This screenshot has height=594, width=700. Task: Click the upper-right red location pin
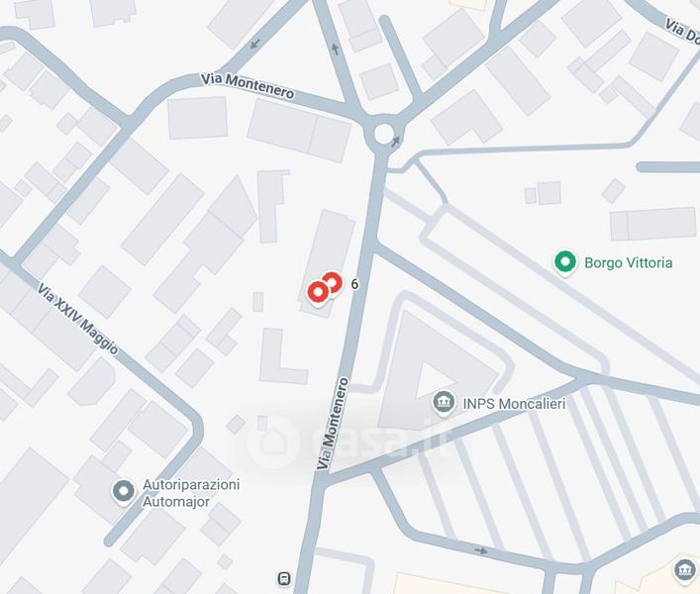(333, 281)
